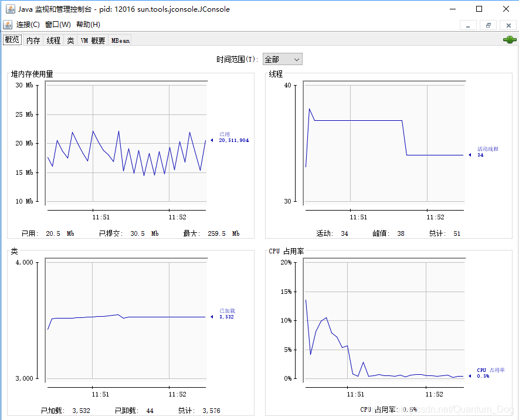Open the 窗口(W) menu
The image size is (519, 420).
pos(57,25)
